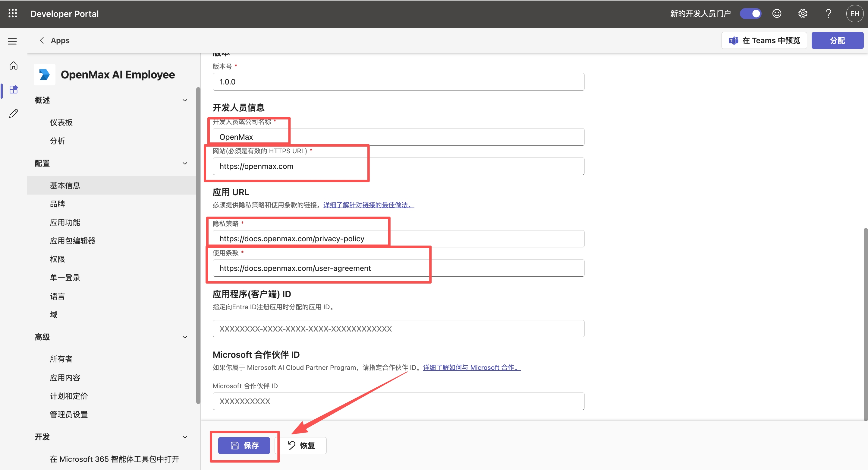Click the 网站 HTTPS URL field

(x=398, y=166)
